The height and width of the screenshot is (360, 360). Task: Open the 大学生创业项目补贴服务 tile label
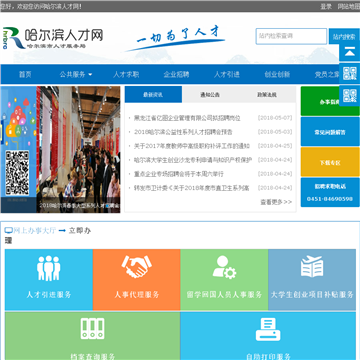point(312,295)
